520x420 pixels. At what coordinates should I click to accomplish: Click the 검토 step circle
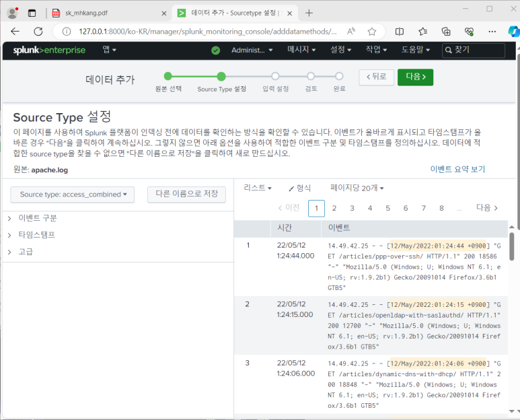(311, 76)
